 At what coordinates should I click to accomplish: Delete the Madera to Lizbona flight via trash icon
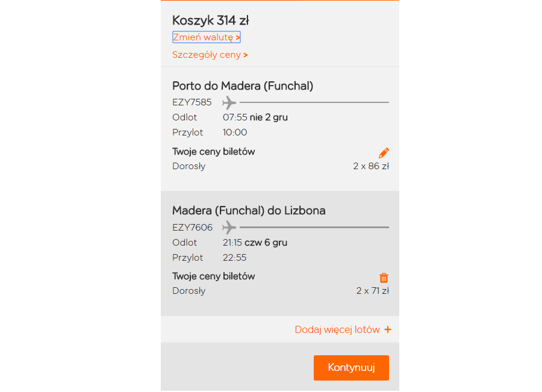384,278
